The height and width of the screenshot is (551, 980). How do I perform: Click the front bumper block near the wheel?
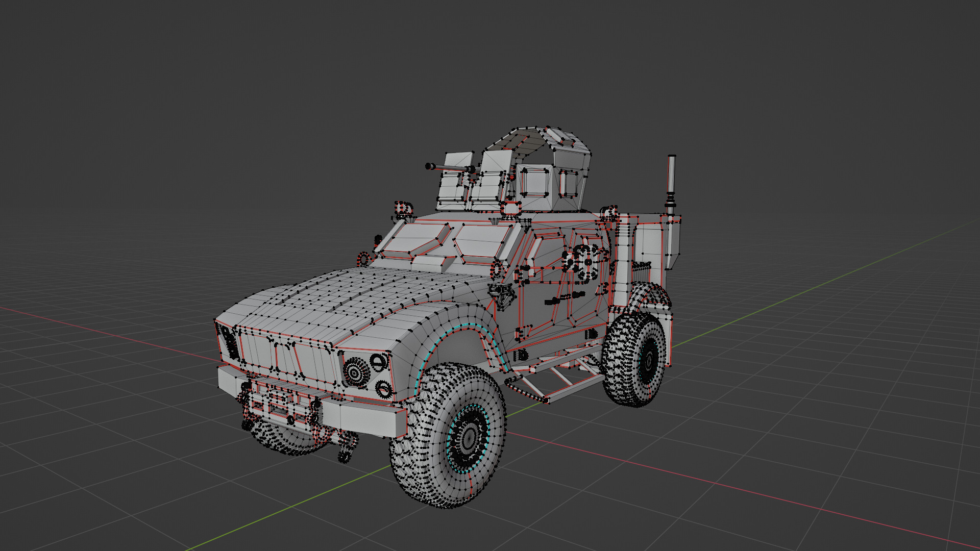(364, 418)
